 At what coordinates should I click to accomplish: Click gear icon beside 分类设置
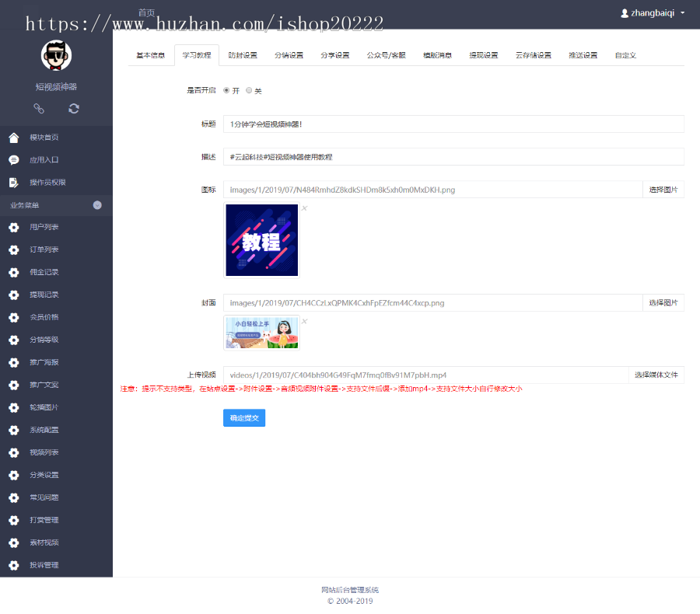[x=14, y=475]
